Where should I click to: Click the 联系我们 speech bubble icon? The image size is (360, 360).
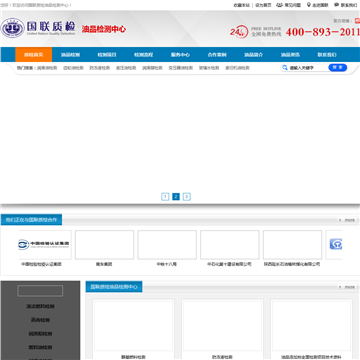tap(336, 5)
